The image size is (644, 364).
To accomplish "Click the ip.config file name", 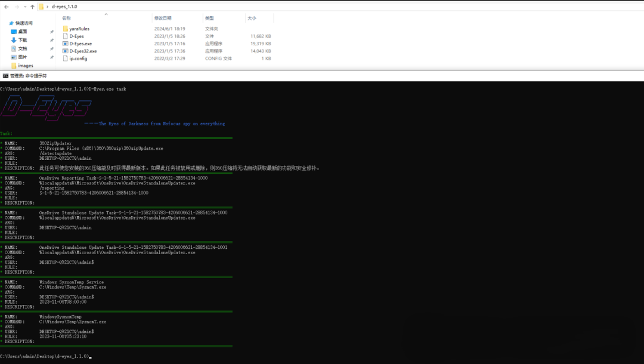I will click(78, 58).
